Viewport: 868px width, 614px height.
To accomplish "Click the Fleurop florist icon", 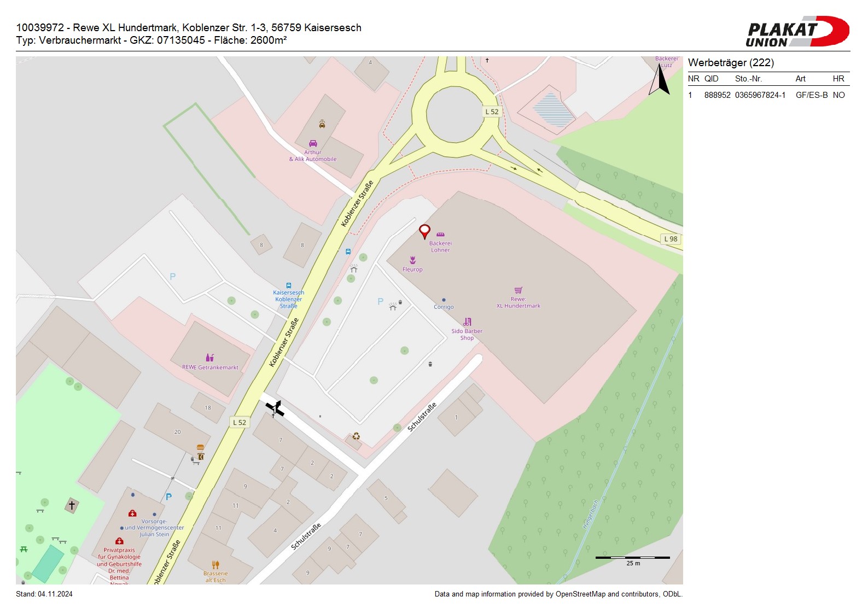I will pyautogui.click(x=412, y=260).
